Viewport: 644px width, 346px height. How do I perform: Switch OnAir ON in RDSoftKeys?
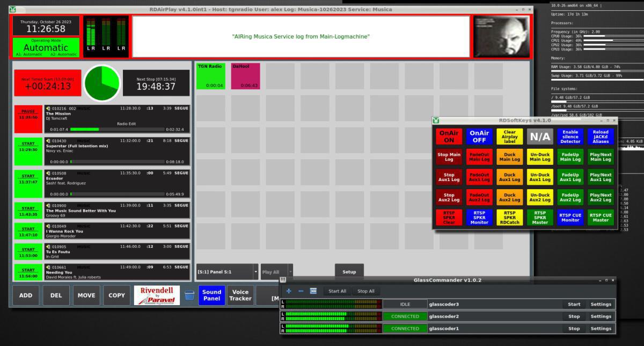[x=449, y=136]
